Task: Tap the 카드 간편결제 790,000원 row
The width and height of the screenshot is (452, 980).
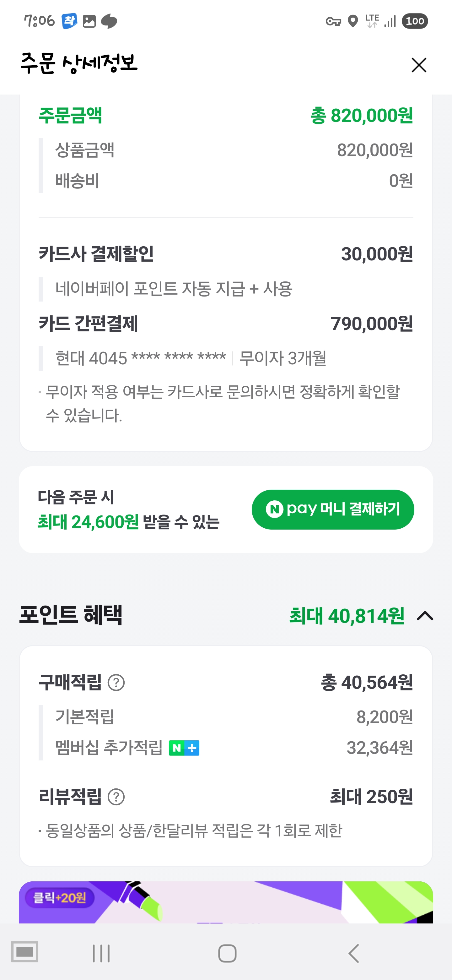Action: [x=226, y=324]
